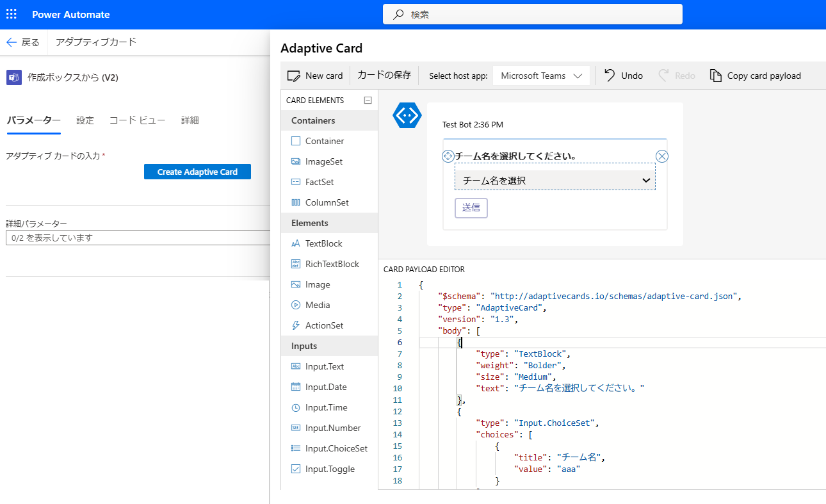Switch to the パラメーター tab
This screenshot has width=826, height=504.
coord(33,120)
